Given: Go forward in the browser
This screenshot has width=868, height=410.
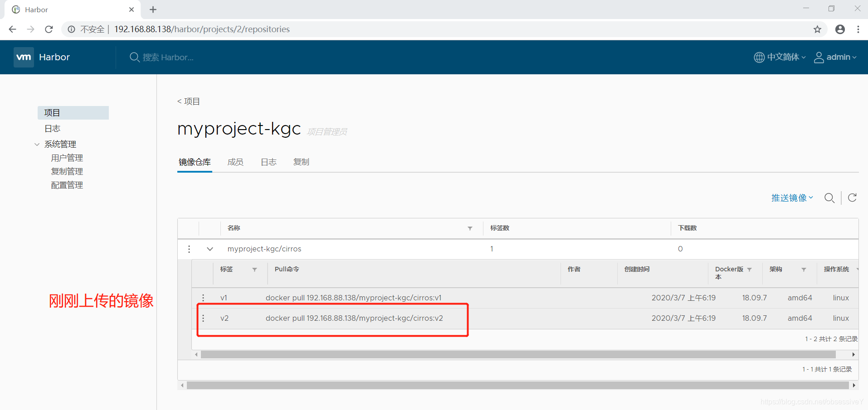Looking at the screenshot, I should click(30, 29).
